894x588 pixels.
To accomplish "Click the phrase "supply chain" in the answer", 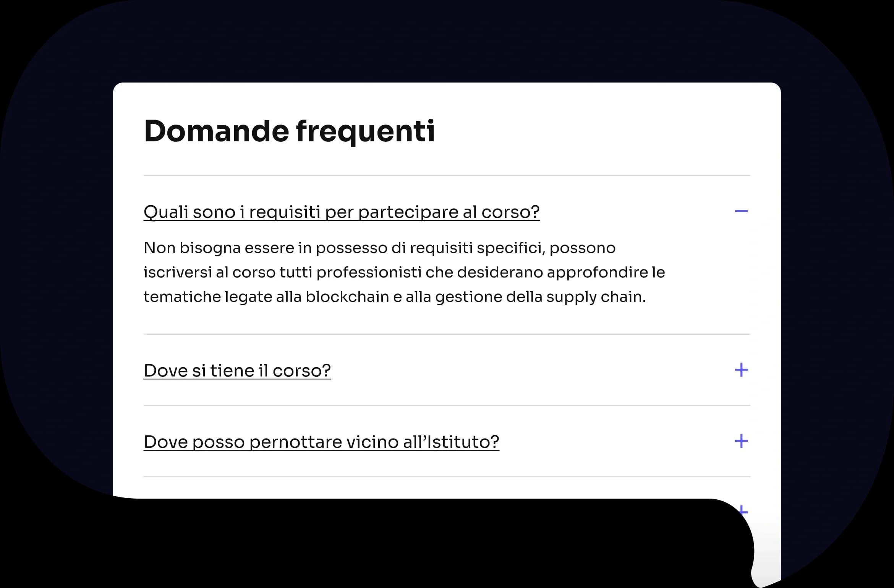I will point(596,297).
